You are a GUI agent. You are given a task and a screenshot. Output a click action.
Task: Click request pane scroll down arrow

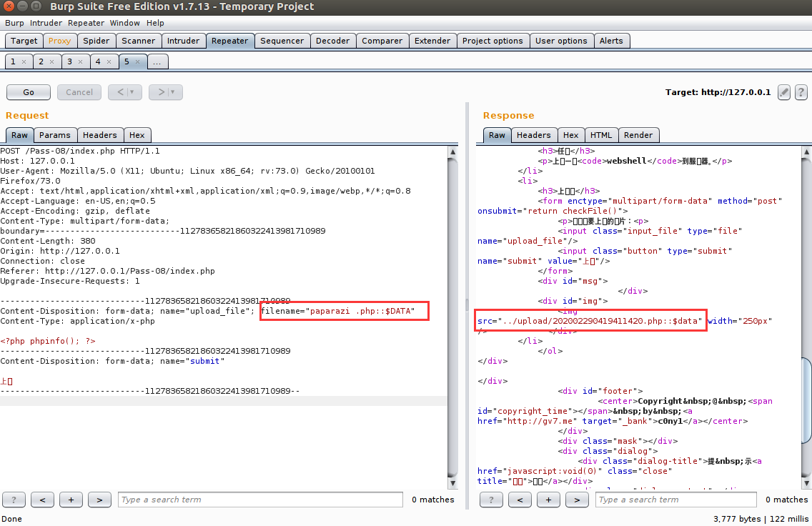pos(452,484)
